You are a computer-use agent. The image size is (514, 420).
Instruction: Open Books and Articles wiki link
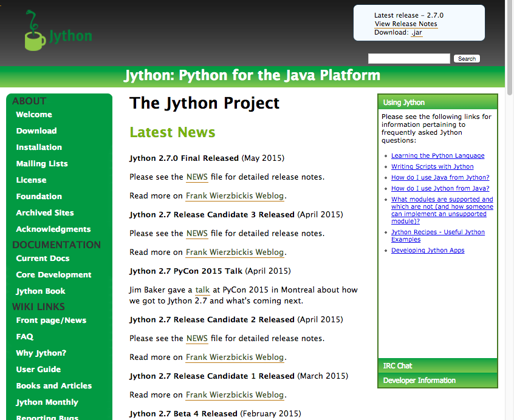click(x=53, y=385)
